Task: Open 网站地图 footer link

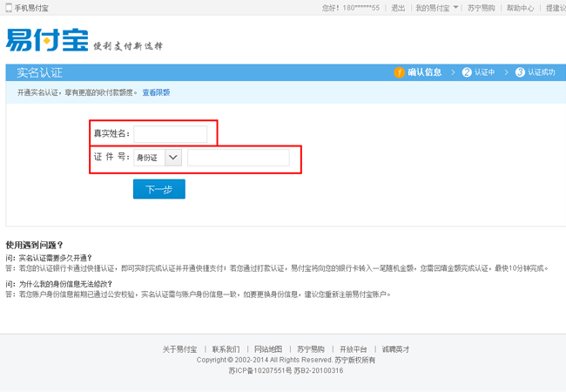Action: (x=268, y=349)
